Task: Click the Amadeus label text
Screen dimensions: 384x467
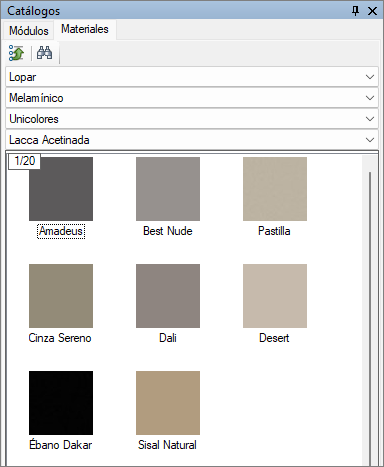Action: point(61,231)
